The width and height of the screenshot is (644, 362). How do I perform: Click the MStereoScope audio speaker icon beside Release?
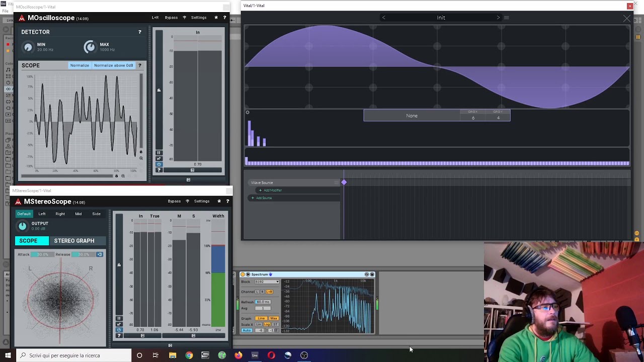click(x=100, y=254)
